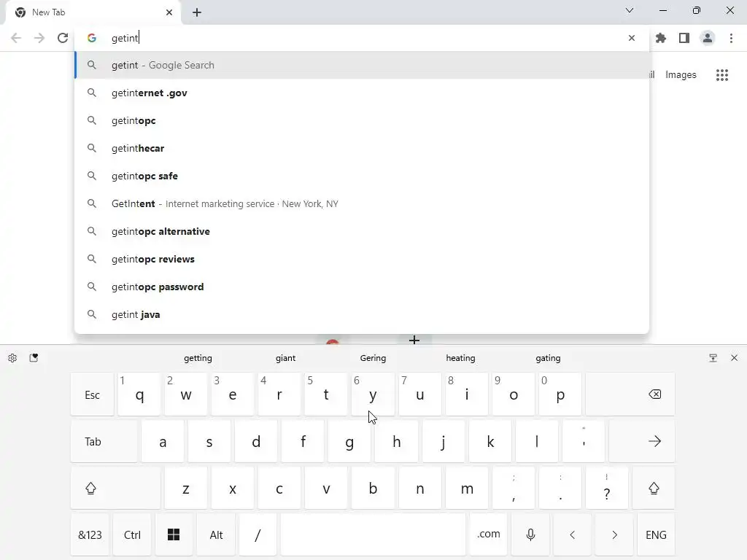Insert word prediction 'getting'
Viewport: 747px width, 560px height.
198,358
